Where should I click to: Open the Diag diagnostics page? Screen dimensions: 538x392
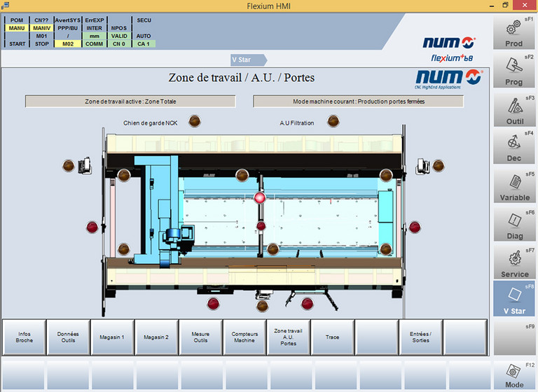tap(514, 224)
